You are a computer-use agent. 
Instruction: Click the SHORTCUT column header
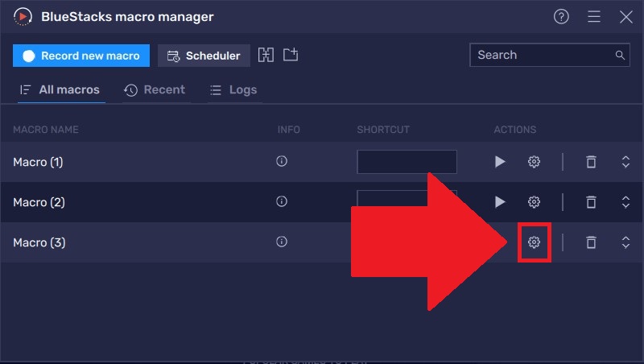(x=383, y=130)
